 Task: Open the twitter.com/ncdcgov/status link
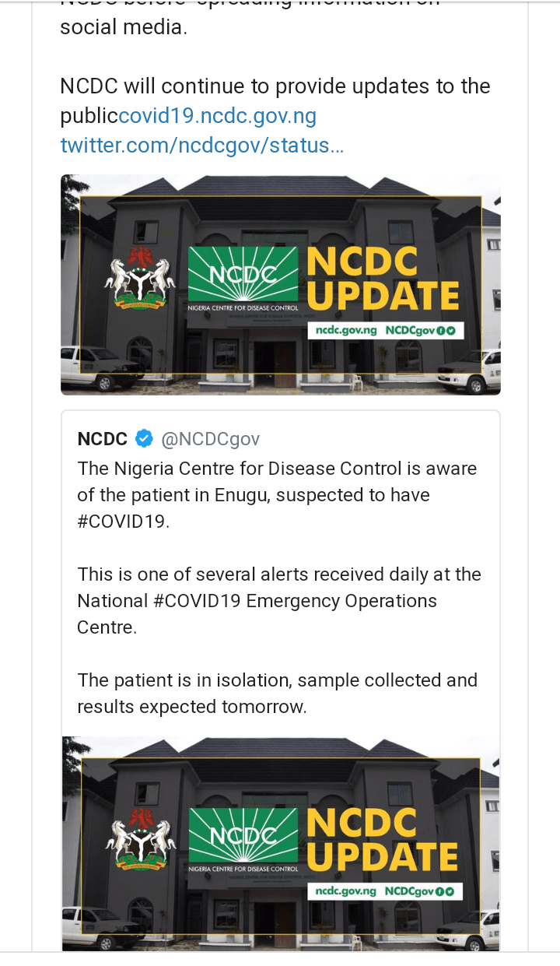click(201, 145)
